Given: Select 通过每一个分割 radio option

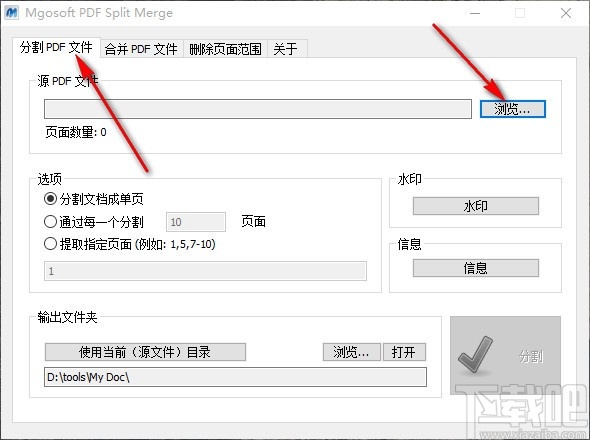Looking at the screenshot, I should coord(94,222).
